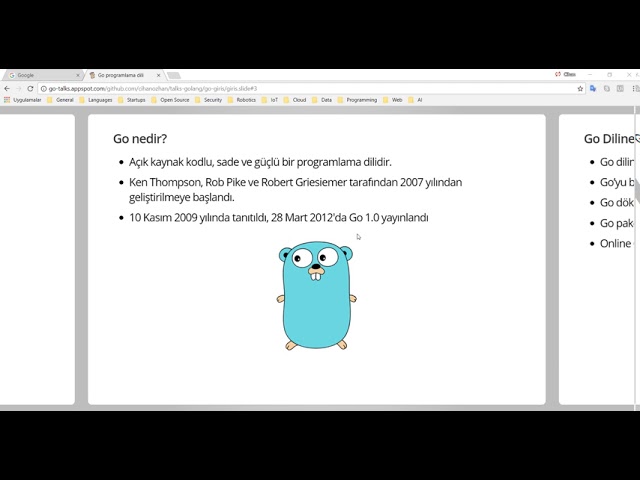The height and width of the screenshot is (480, 640).
Task: Open the IoT bookmarks folder
Action: tap(270, 100)
